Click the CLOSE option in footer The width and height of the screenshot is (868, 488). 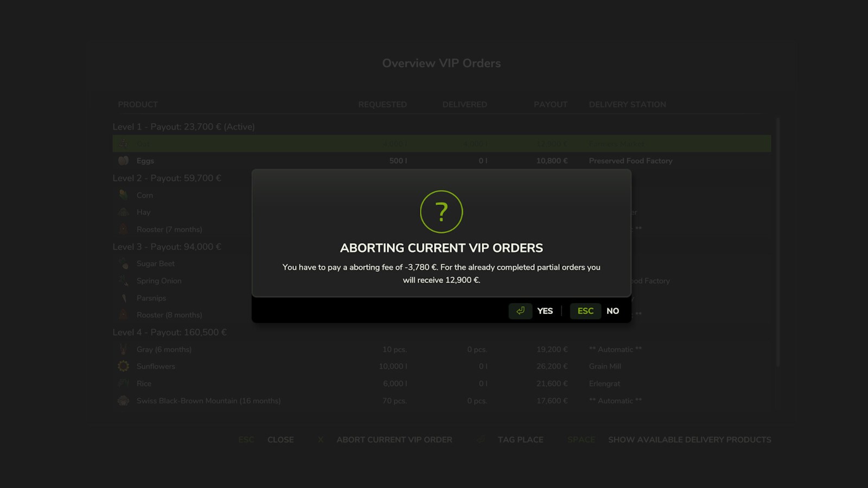click(280, 440)
